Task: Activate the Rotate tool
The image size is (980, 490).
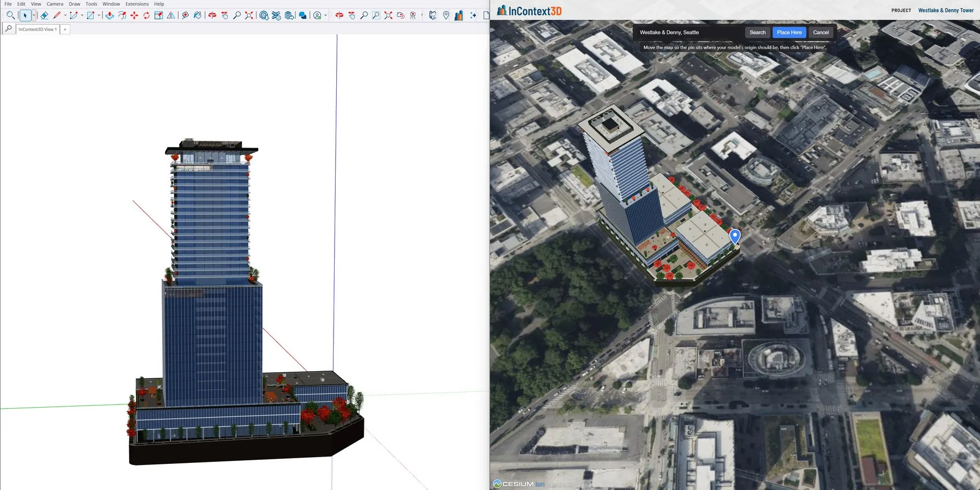Action: [146, 16]
